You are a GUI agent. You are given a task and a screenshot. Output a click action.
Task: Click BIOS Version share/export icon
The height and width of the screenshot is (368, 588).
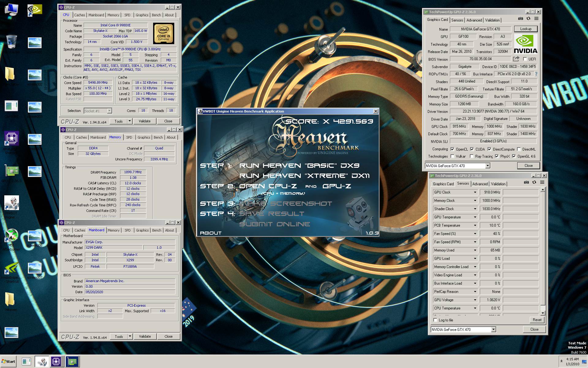coord(516,59)
